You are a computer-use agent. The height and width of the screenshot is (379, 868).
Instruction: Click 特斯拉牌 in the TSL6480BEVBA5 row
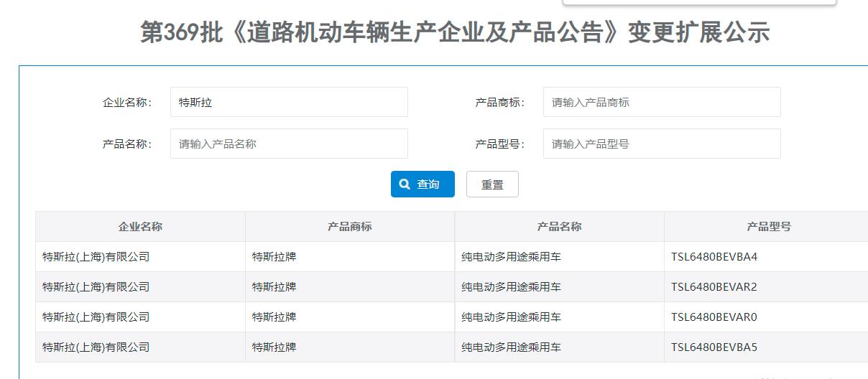[x=274, y=347]
